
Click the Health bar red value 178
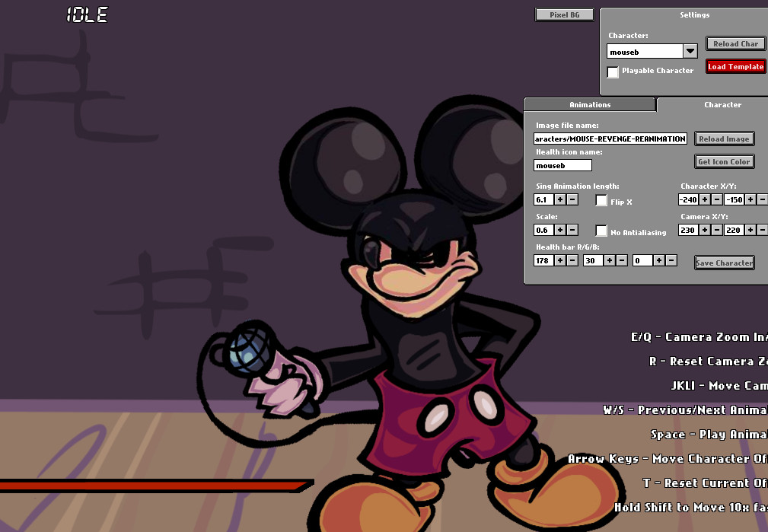543,260
